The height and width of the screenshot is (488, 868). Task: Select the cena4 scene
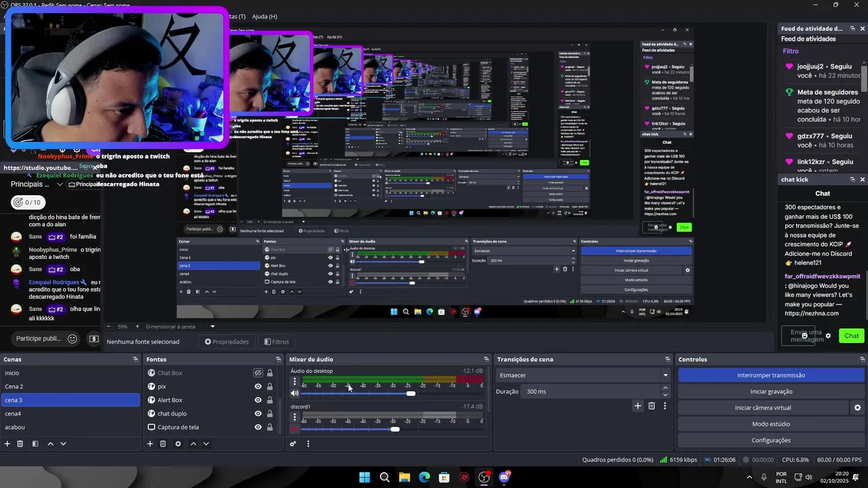click(70, 413)
